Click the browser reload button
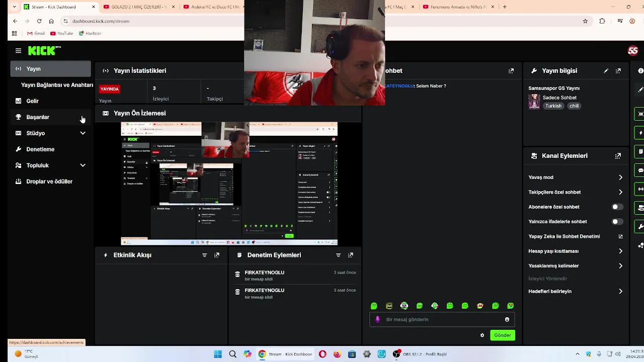The image size is (644, 362). pyautogui.click(x=39, y=21)
